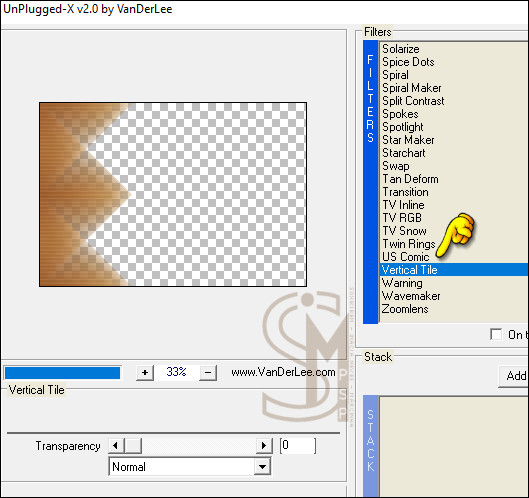
Task: Toggle the checkbox below the filters list
Action: (496, 334)
